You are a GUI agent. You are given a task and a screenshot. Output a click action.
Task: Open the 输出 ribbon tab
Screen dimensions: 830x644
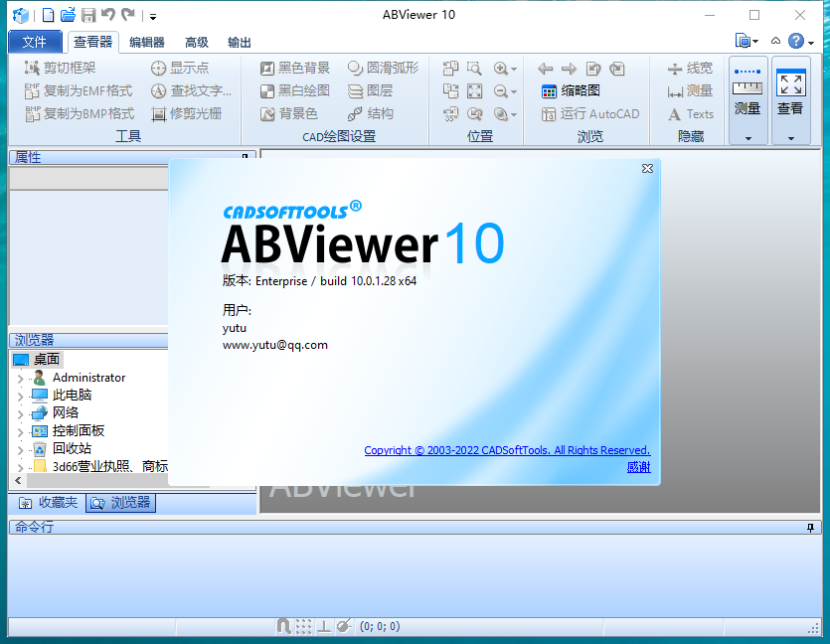pos(239,42)
